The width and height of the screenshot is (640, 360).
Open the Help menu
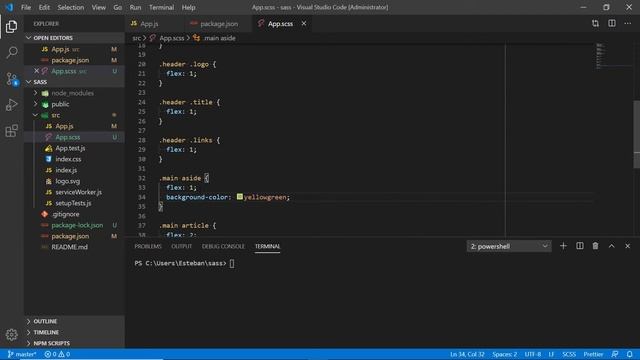188,7
